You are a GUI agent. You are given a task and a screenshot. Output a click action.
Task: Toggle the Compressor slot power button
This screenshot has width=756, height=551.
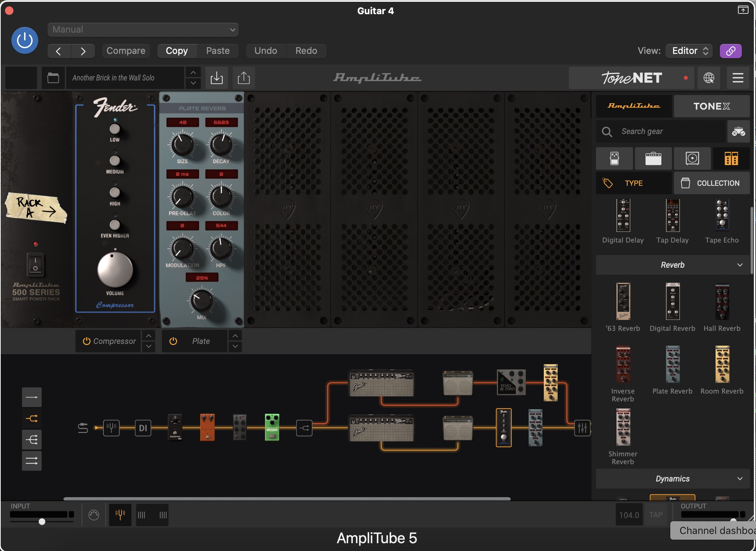click(86, 341)
